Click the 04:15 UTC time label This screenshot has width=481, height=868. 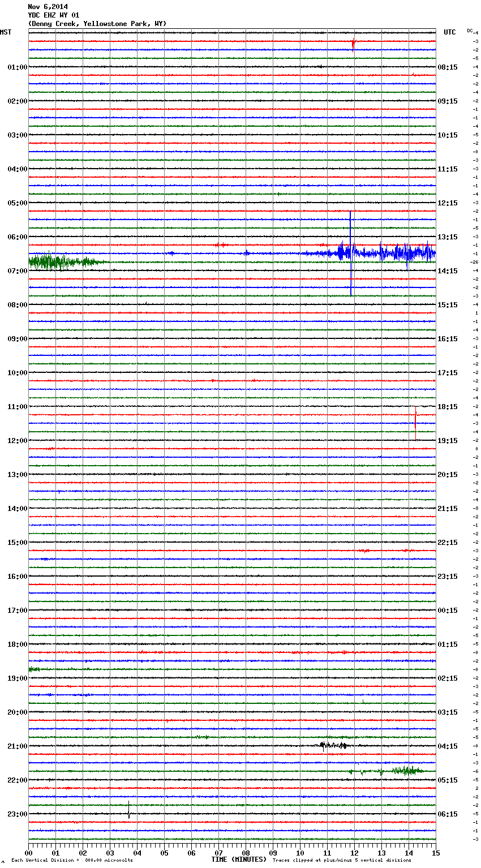(x=448, y=746)
